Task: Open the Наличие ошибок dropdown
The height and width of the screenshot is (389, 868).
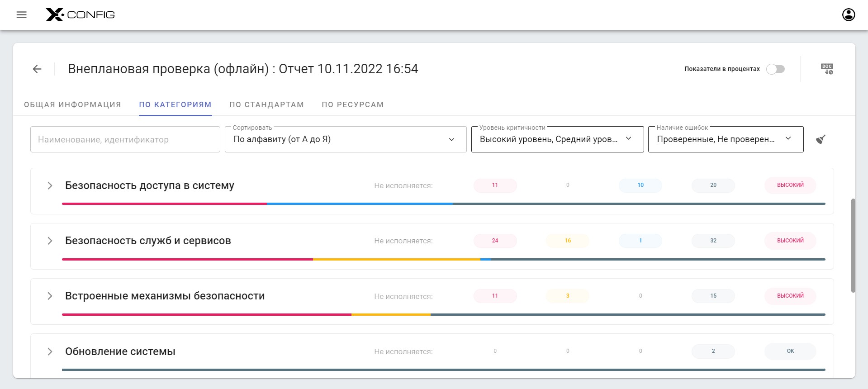Action: tap(725, 139)
